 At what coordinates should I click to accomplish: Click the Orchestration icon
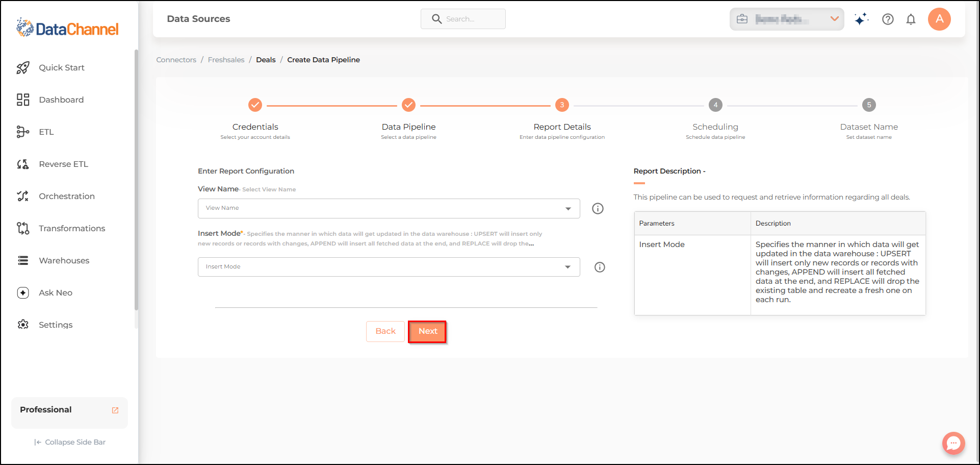[23, 196]
